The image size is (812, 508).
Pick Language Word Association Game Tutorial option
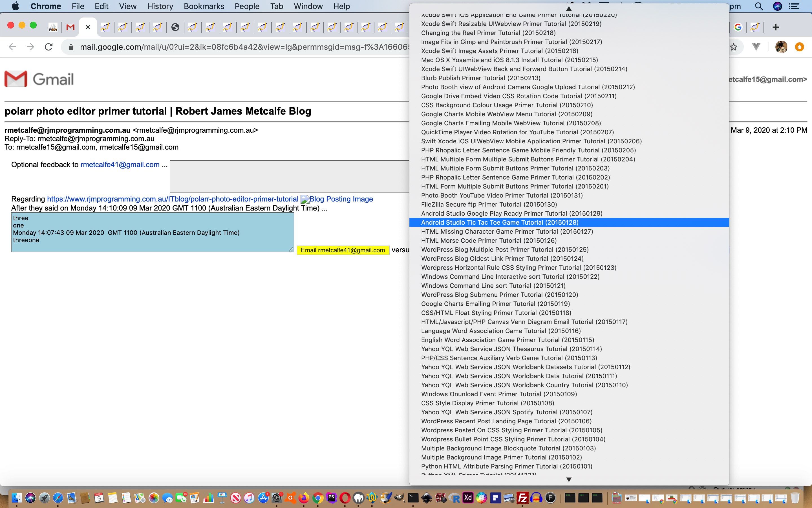(569, 331)
